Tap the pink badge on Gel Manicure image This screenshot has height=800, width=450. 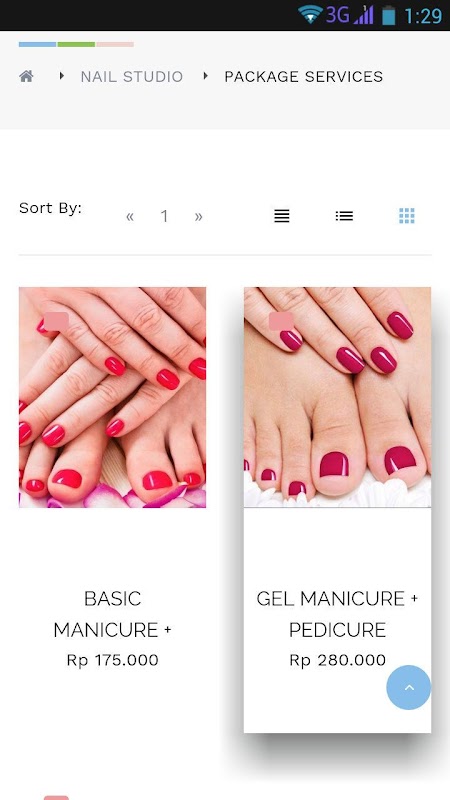pyautogui.click(x=281, y=321)
